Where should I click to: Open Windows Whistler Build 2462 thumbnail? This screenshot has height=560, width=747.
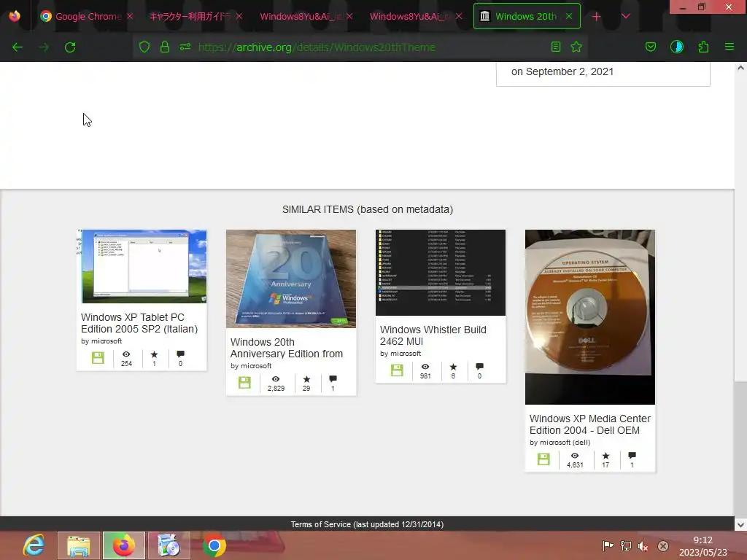441,273
